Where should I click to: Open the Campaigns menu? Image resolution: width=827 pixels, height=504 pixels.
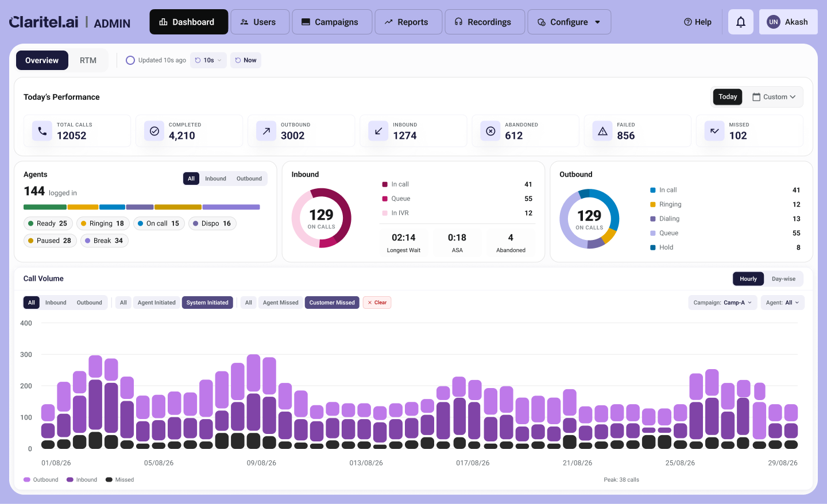pos(332,22)
